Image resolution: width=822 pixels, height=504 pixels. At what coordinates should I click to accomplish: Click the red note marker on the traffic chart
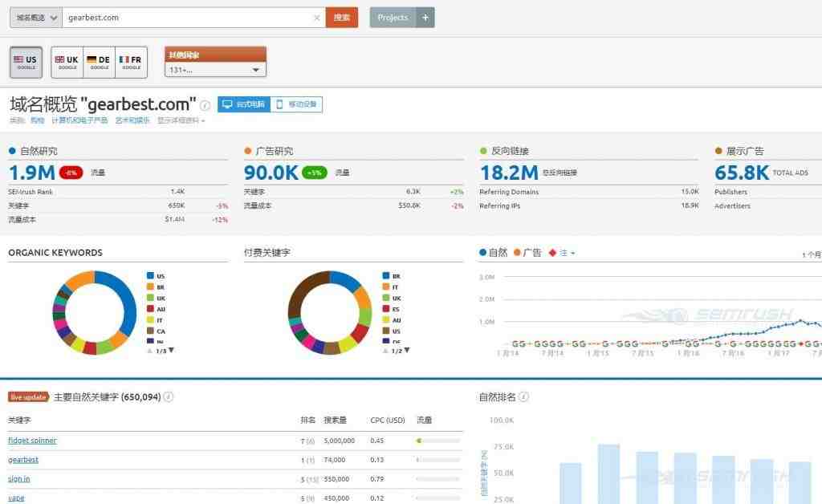pos(800,343)
